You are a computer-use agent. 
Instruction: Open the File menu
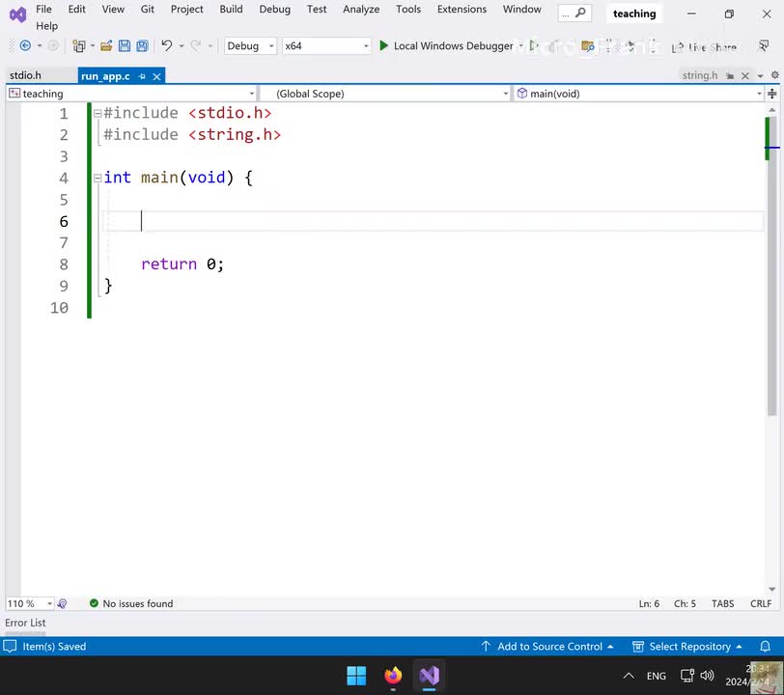click(x=43, y=9)
